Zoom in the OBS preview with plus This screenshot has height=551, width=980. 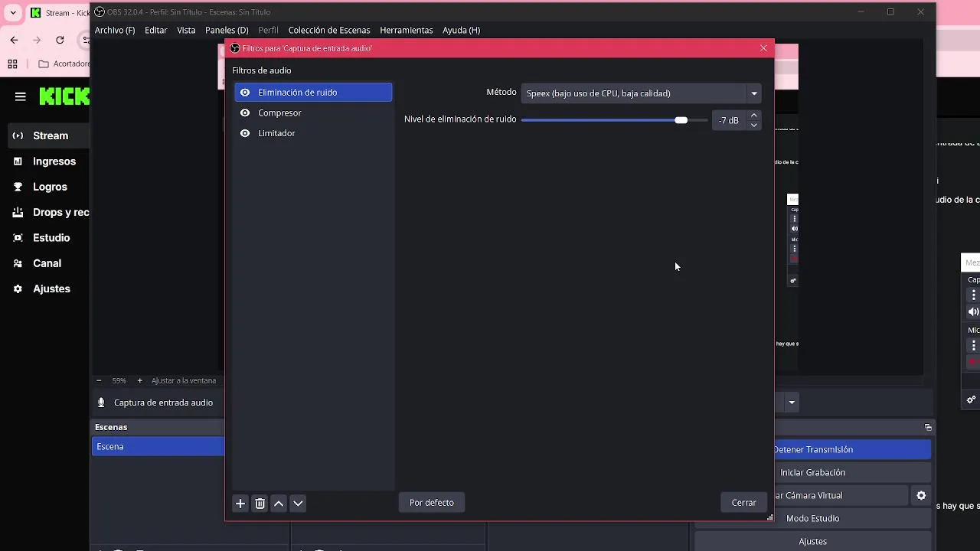click(139, 380)
